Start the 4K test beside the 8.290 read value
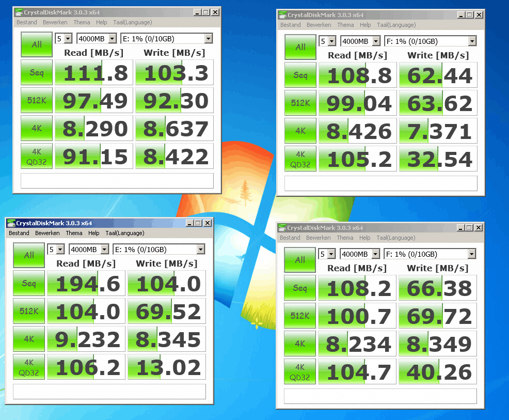Viewport: 509px width, 420px height. coord(37,128)
